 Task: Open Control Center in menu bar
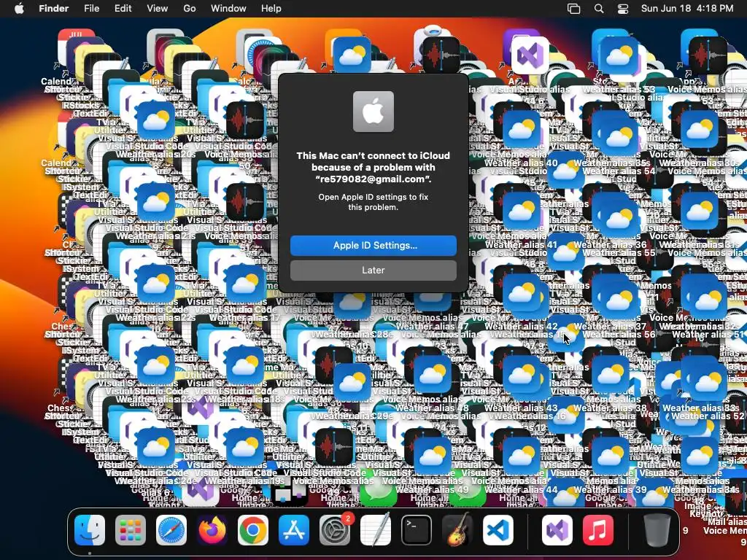point(623,9)
